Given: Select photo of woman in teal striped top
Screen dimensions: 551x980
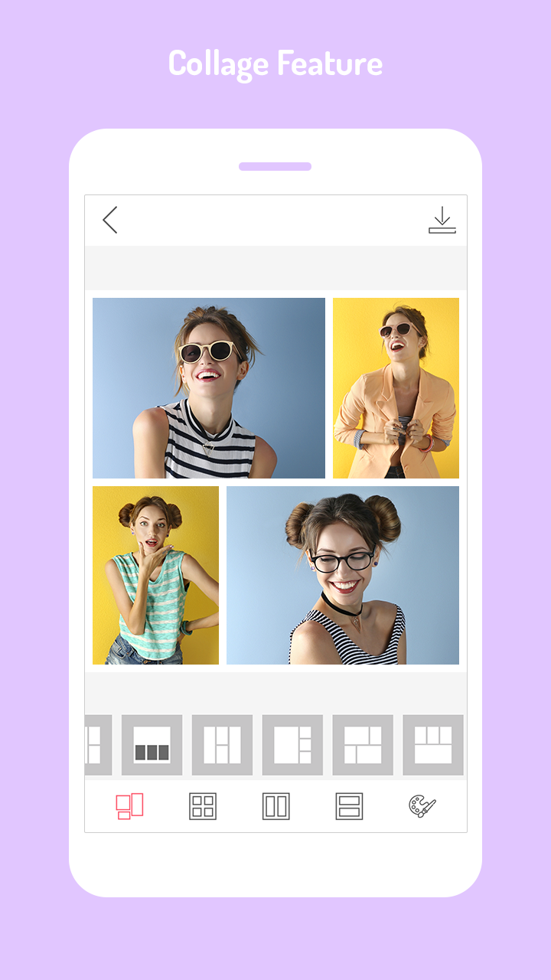Looking at the screenshot, I should tap(155, 575).
